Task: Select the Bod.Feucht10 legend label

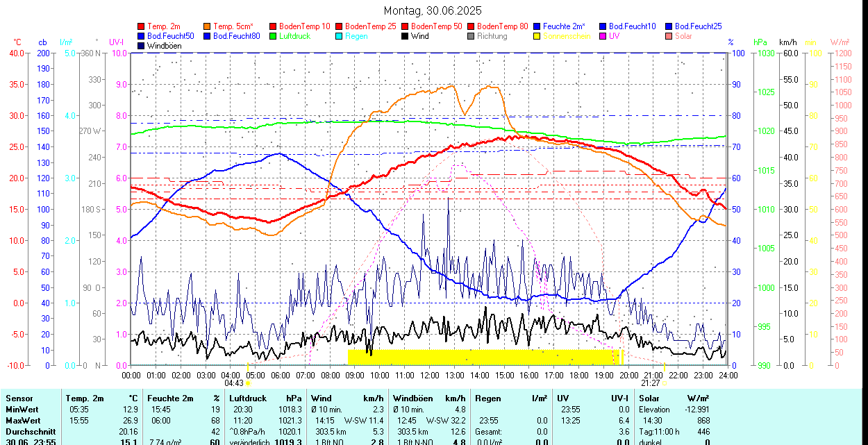Action: click(x=632, y=26)
